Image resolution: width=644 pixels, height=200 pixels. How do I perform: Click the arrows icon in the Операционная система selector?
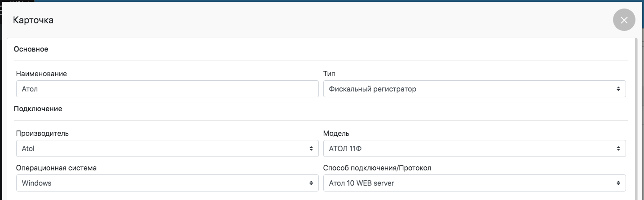tap(311, 183)
